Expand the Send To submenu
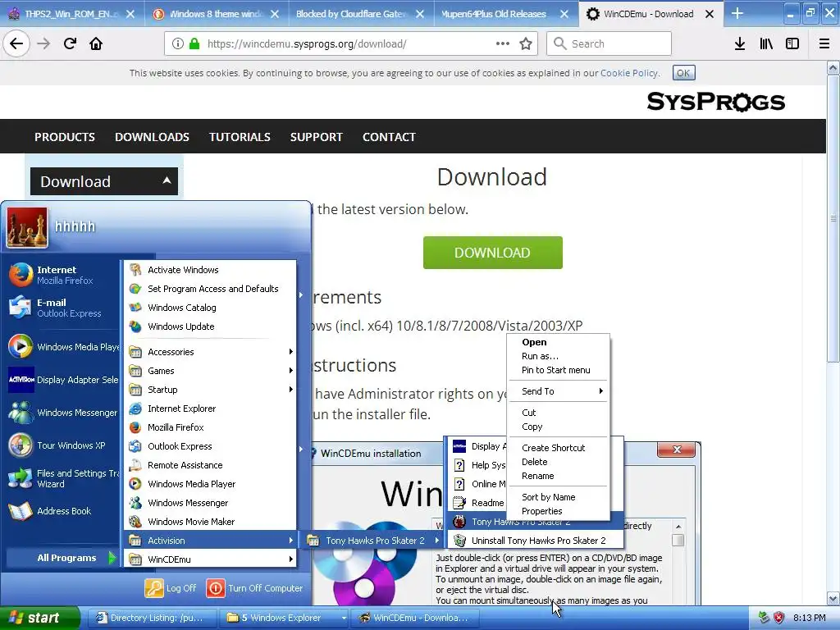840x630 pixels. pos(558,391)
